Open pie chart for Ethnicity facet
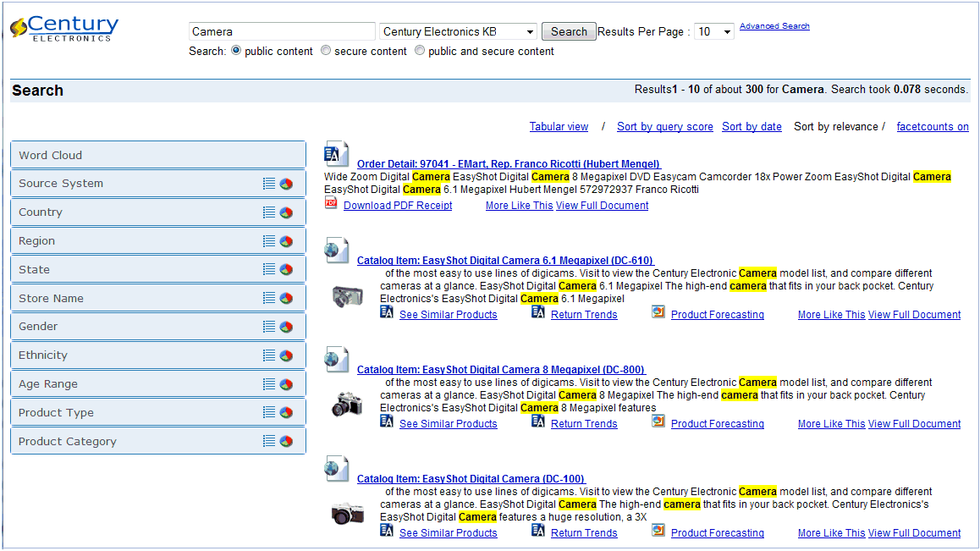Image resolution: width=980 pixels, height=551 pixels. coord(286,355)
